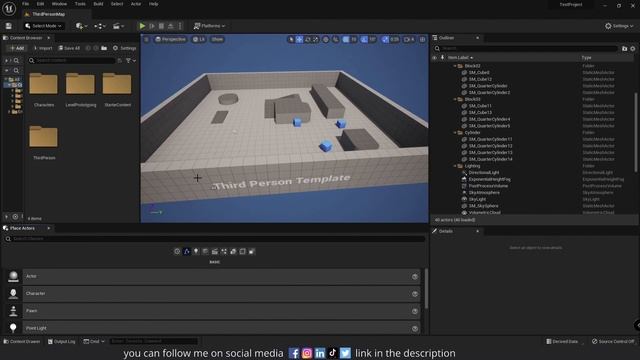Screen dimensions: 640x360
Task: Click the Skip/Advance frame button beside Play
Action: click(x=152, y=26)
